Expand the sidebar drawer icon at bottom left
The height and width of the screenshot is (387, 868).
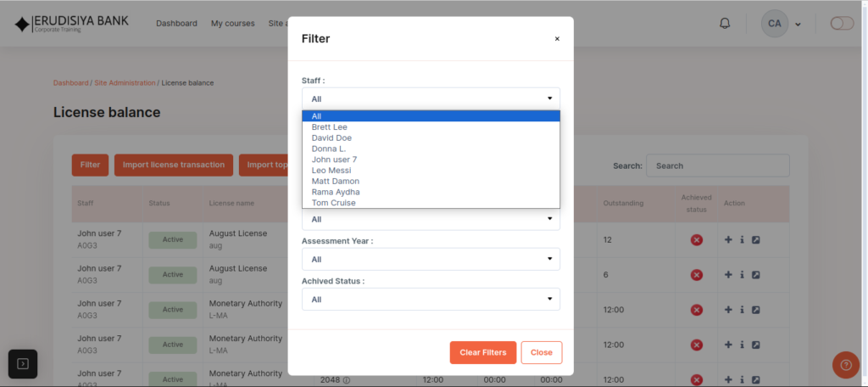(23, 364)
